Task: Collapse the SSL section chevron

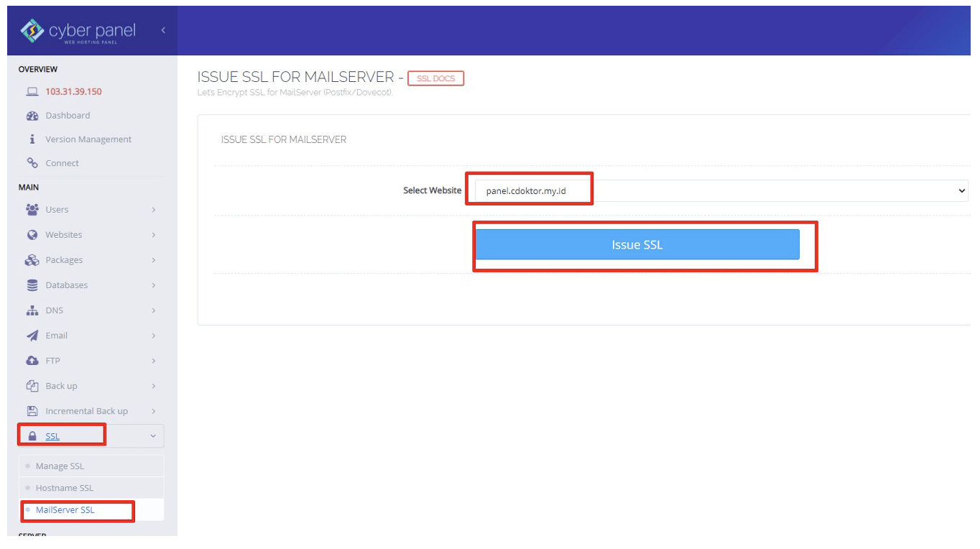Action: 152,435
